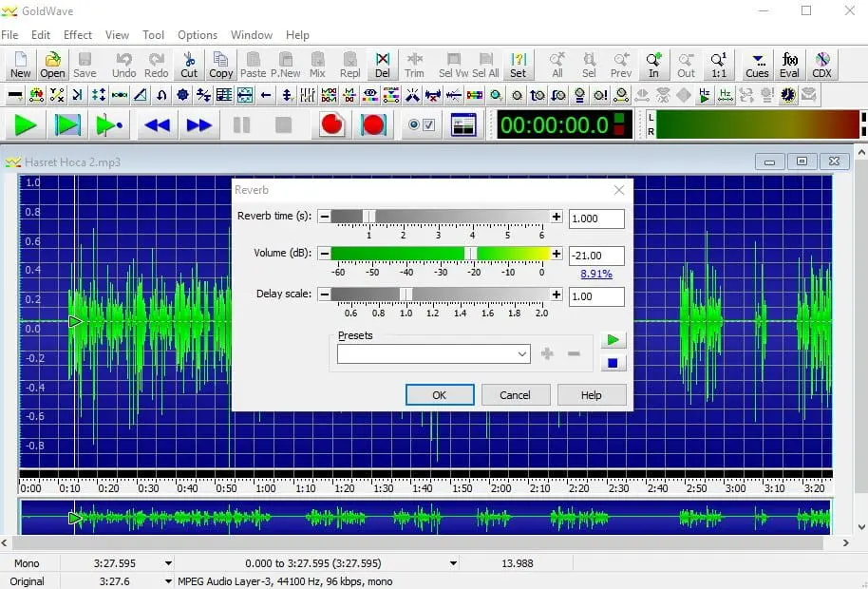Click the Delay scale plus button

(x=557, y=294)
